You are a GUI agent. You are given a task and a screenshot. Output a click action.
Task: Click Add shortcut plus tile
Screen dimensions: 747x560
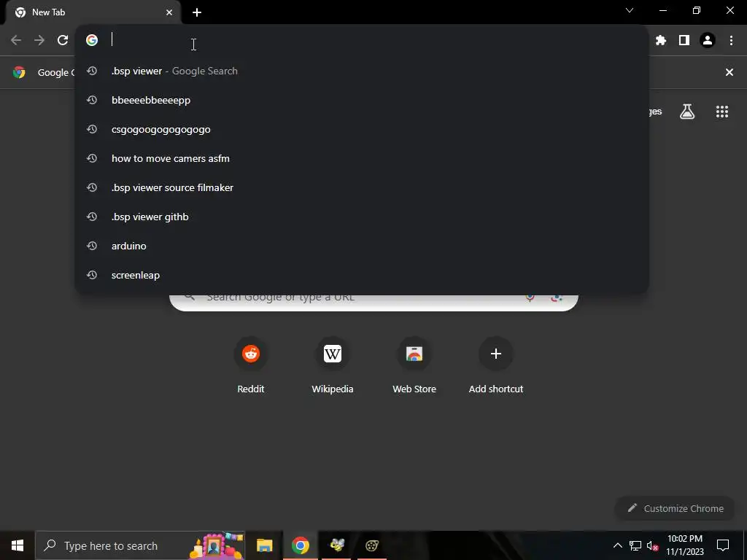point(496,366)
